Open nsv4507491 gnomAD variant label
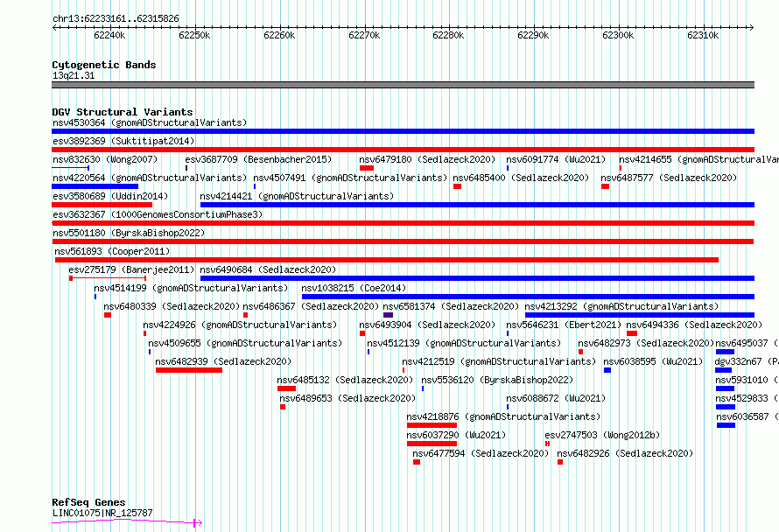779x532 pixels. pyautogui.click(x=350, y=178)
